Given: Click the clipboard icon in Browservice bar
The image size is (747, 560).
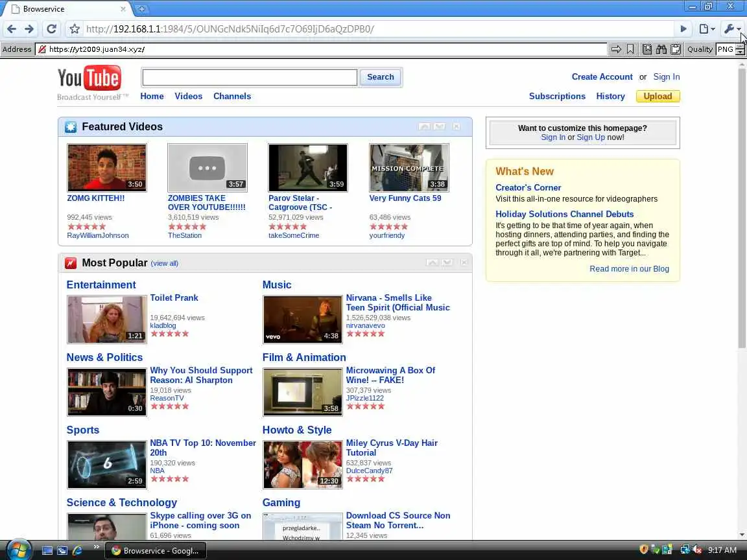Looking at the screenshot, I should (676, 49).
